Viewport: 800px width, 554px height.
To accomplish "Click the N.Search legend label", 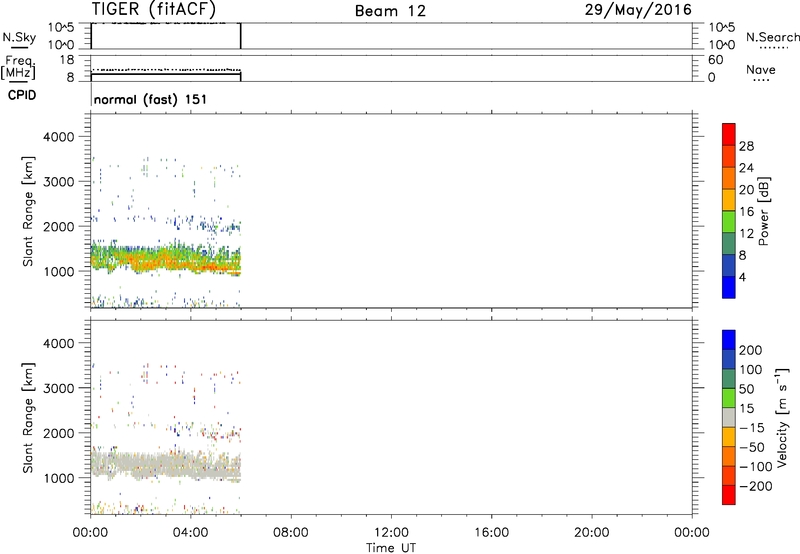I will point(773,37).
